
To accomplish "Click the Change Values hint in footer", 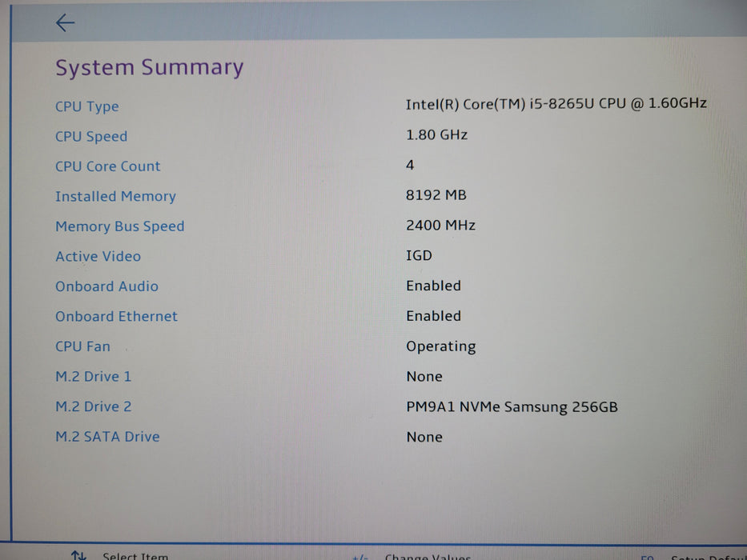I will click(x=428, y=556).
